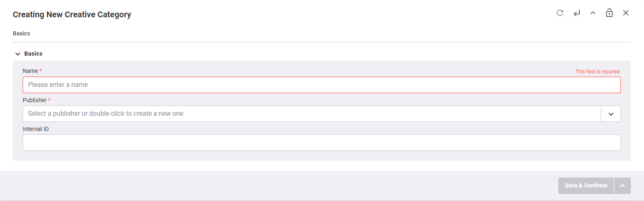Close the Creating New Creative Category dialog
Image resolution: width=644 pixels, height=201 pixels.
click(626, 13)
